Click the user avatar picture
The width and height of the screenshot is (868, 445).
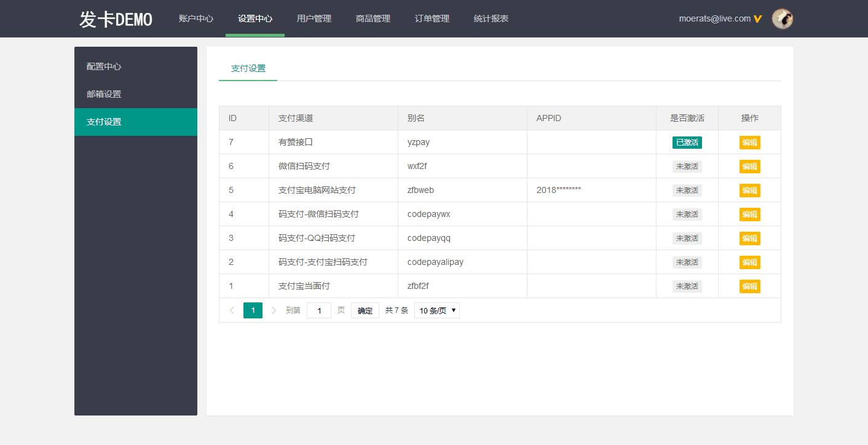point(782,18)
